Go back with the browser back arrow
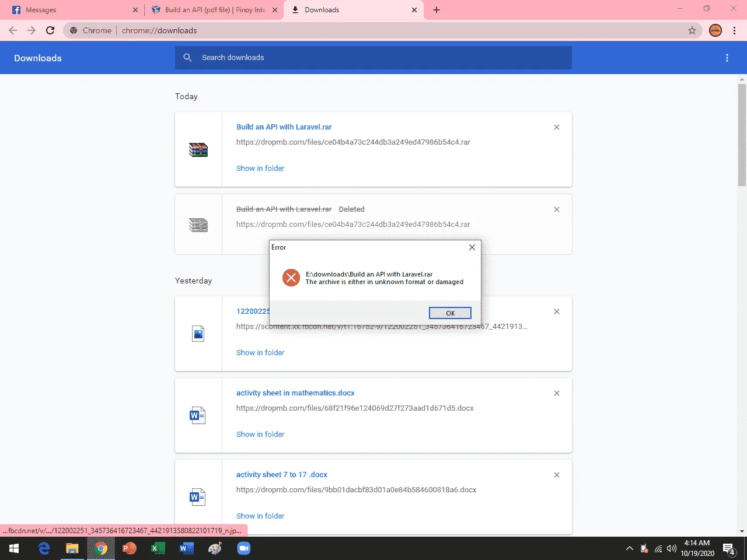The width and height of the screenshot is (747, 560). (13, 30)
